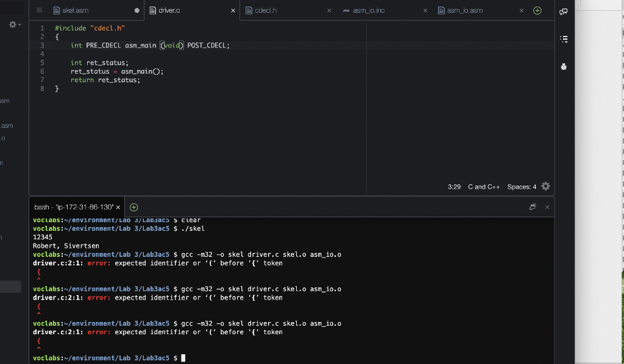Close the cdecl.h tab
Screen dimensions: 624x364
point(329,11)
